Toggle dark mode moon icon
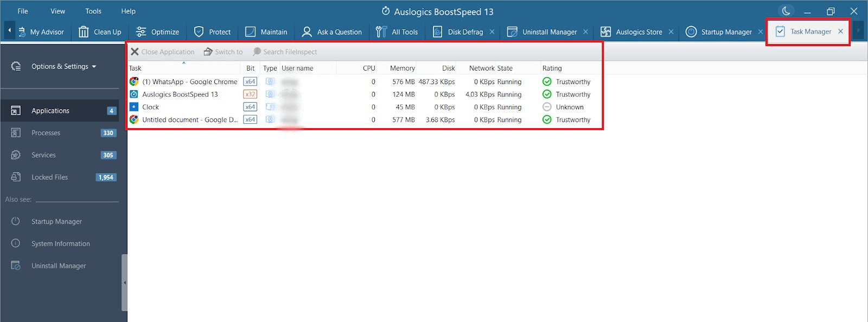Image resolution: width=868 pixels, height=322 pixels. 786,11
